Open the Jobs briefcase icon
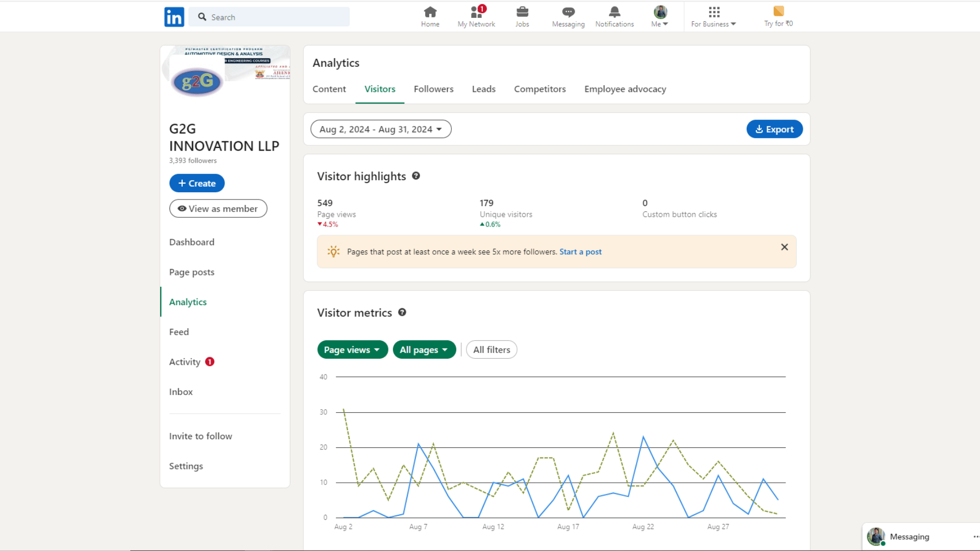Screen dimensions: 980x551 pos(522,17)
